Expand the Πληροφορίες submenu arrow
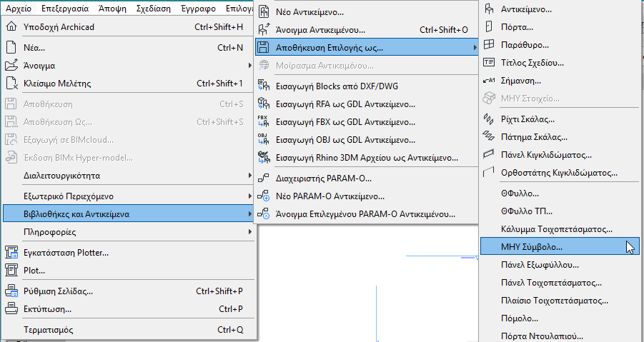 click(x=249, y=232)
